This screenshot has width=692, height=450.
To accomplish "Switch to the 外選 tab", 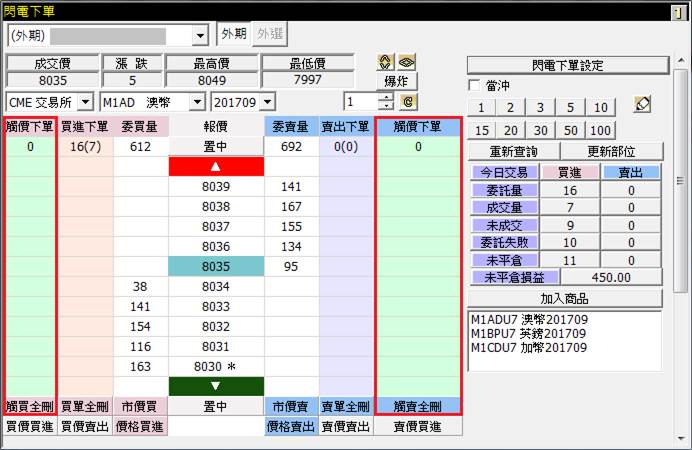I will pos(270,34).
